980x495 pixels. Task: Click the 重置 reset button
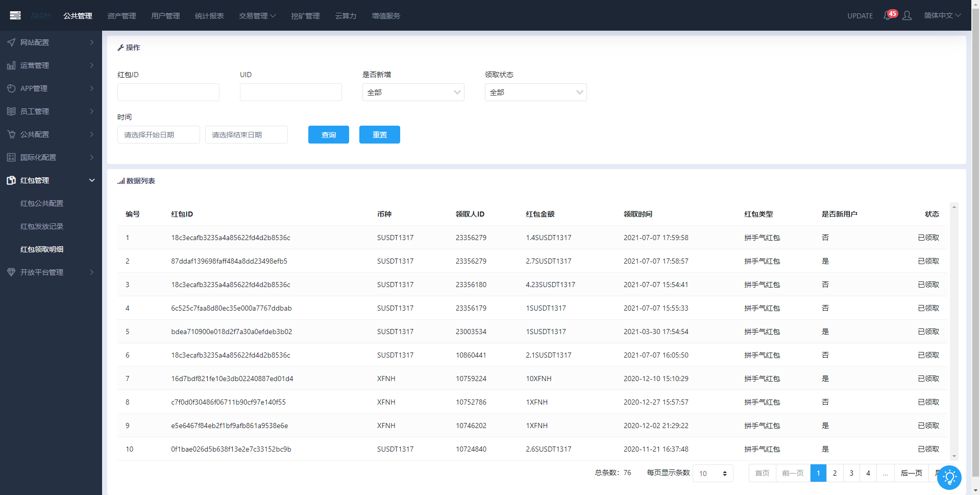[x=380, y=135]
